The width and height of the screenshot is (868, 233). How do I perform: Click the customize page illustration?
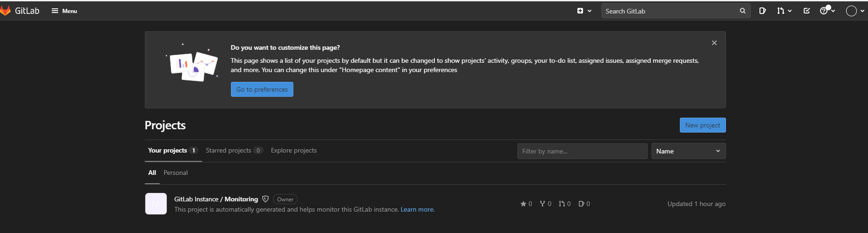(192, 62)
